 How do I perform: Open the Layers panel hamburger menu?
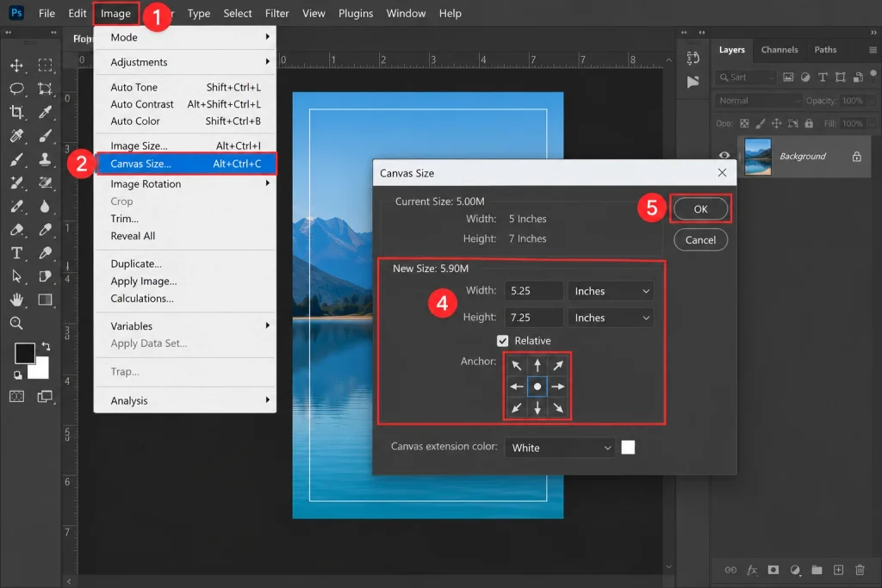(x=873, y=50)
